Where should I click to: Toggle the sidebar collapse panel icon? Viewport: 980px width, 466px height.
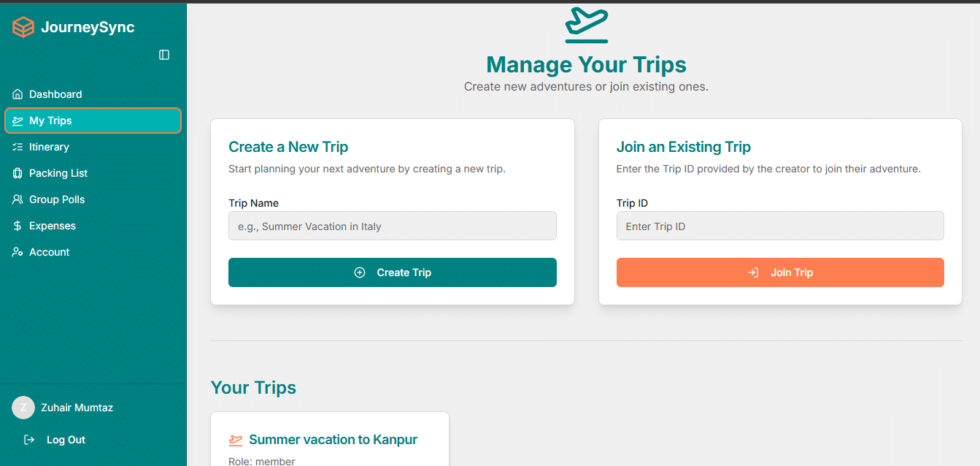pos(164,55)
